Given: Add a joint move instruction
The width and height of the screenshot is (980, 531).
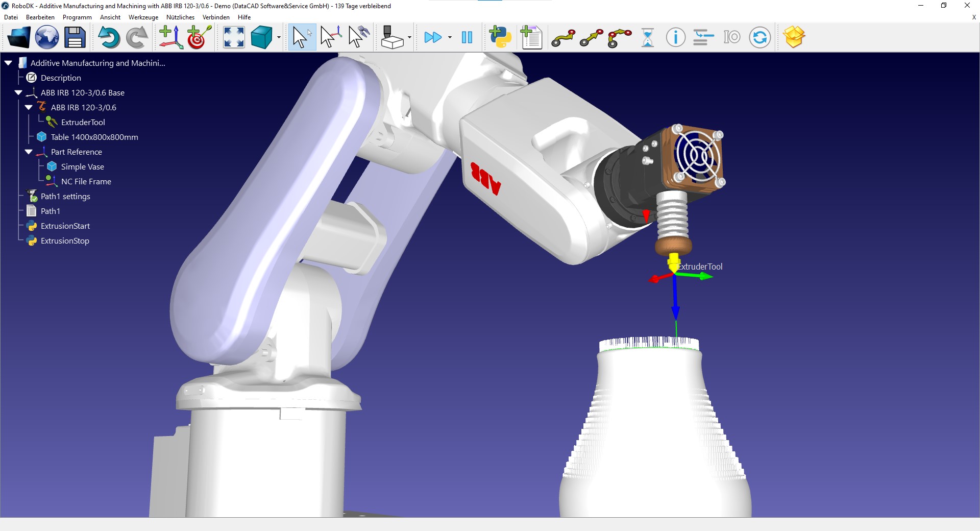Looking at the screenshot, I should [563, 38].
